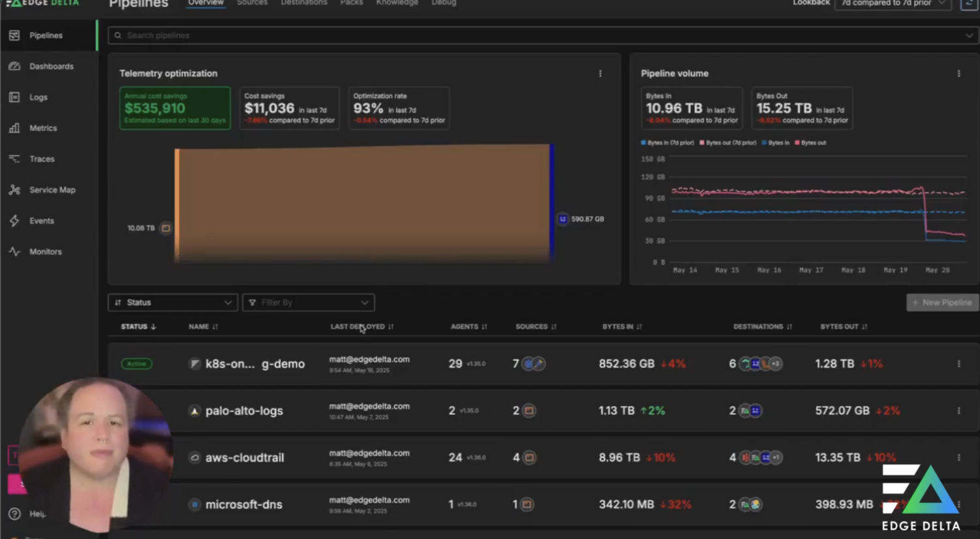This screenshot has height=539, width=980.
Task: Open the Destinations tab
Action: pyautogui.click(x=303, y=3)
